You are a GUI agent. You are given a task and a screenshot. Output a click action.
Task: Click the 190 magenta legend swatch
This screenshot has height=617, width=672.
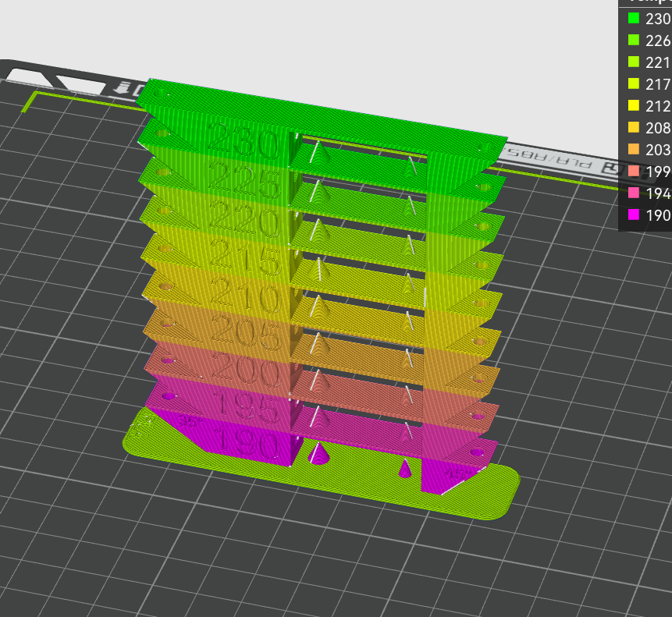pyautogui.click(x=634, y=215)
